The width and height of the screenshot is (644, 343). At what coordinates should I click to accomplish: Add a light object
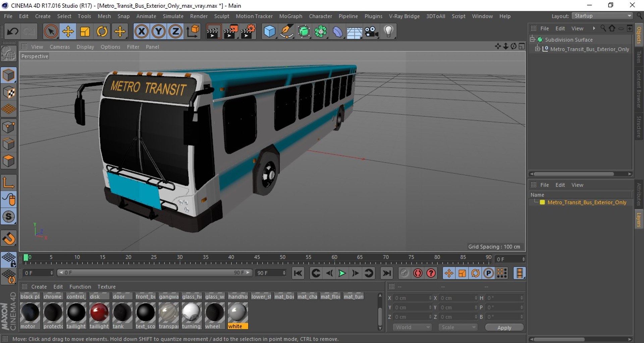[388, 32]
